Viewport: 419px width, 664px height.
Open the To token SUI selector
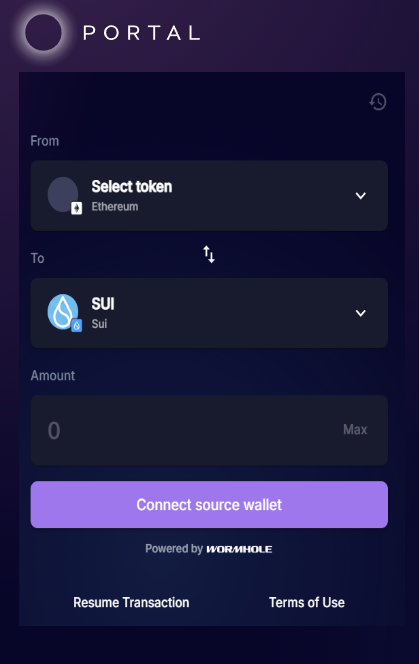tap(209, 313)
